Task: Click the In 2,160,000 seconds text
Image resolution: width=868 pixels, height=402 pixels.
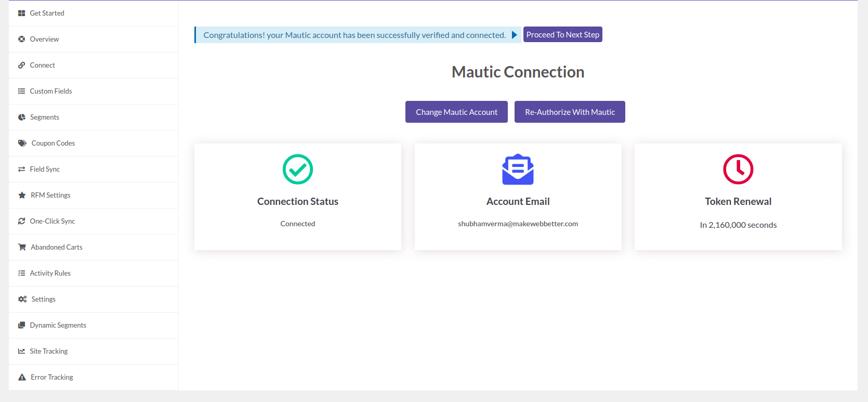Action: click(x=738, y=225)
